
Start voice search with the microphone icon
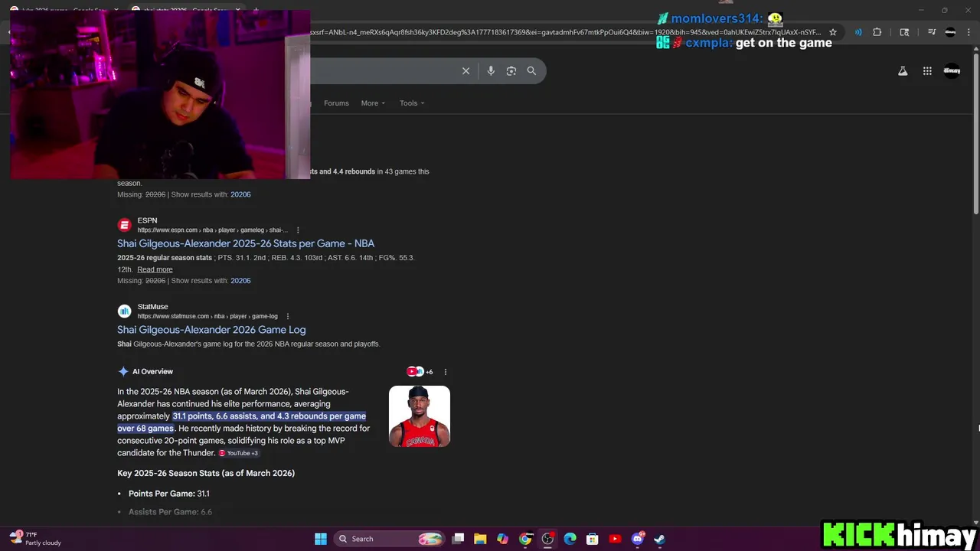(x=491, y=70)
